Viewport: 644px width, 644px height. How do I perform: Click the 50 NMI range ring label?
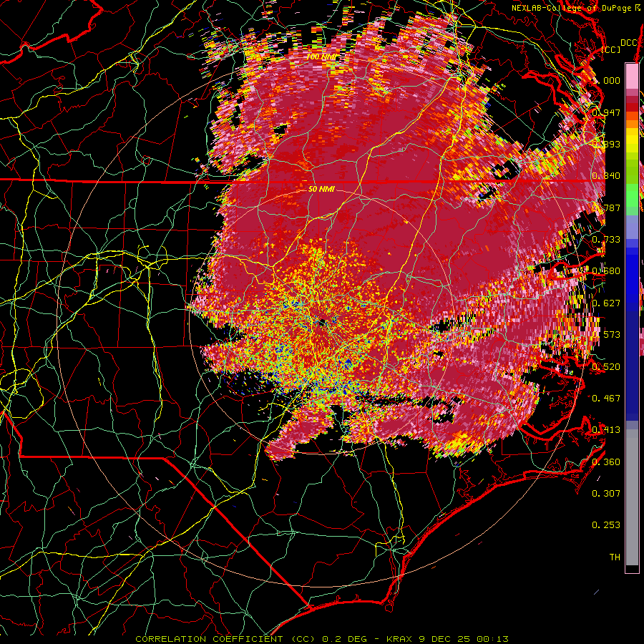tap(321, 189)
